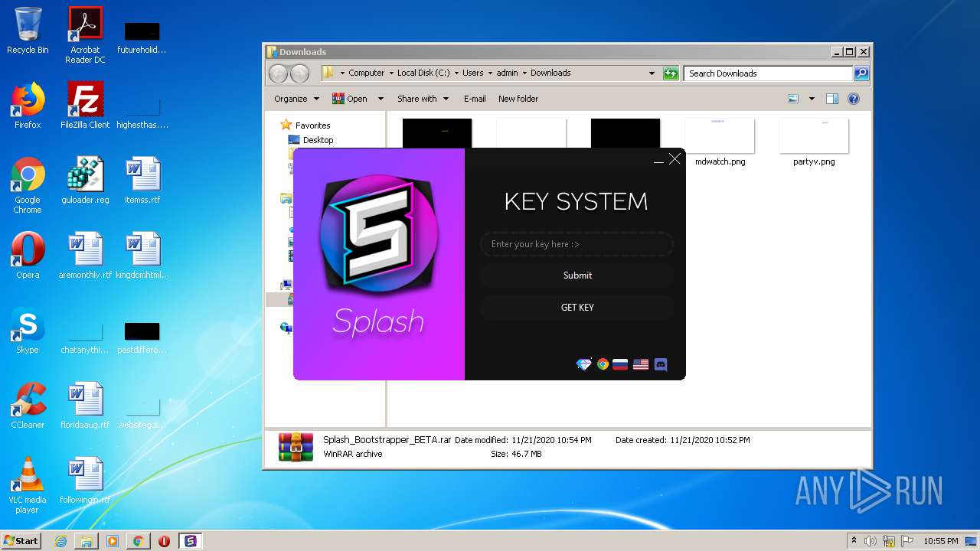Image resolution: width=980 pixels, height=551 pixels.
Task: Click the GET KEY button
Action: pyautogui.click(x=577, y=308)
